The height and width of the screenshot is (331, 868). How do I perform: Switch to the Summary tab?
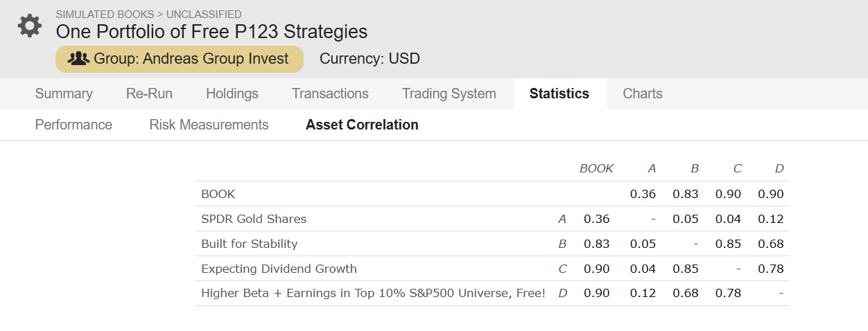tap(64, 93)
